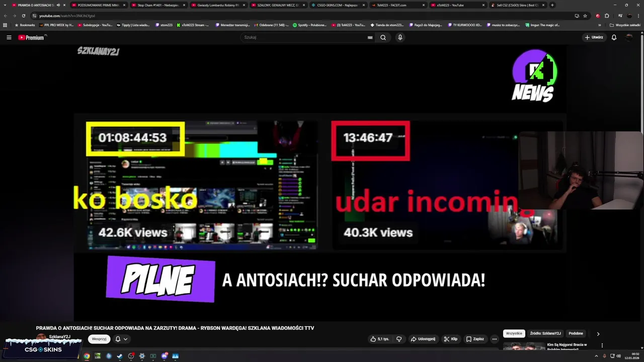Go back with the browser back arrow

click(6, 16)
